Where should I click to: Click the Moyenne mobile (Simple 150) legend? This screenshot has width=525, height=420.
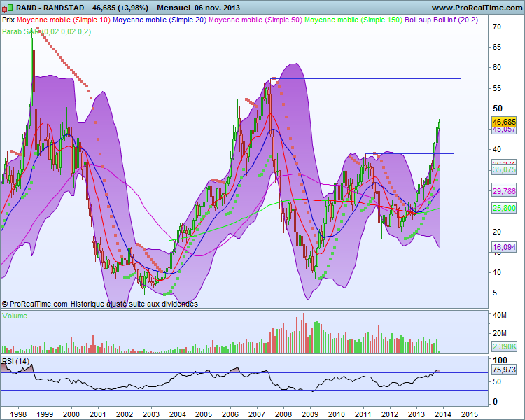(x=353, y=20)
